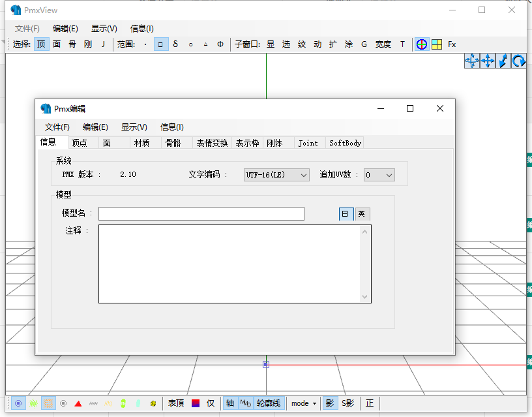Click the dashed four-arrow move-rotate view icon

[472, 61]
